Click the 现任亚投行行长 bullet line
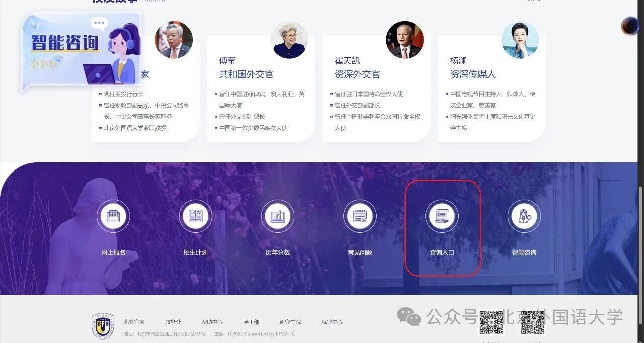 [x=123, y=94]
